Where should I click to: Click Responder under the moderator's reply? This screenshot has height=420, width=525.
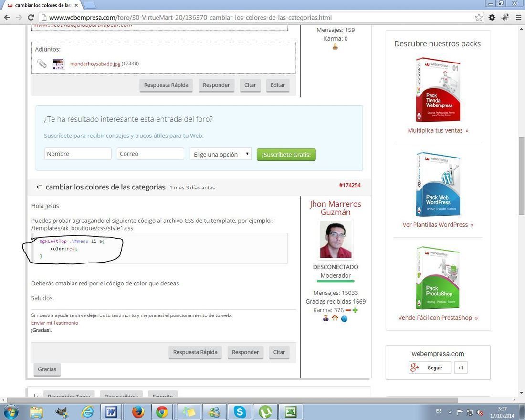pyautogui.click(x=245, y=352)
